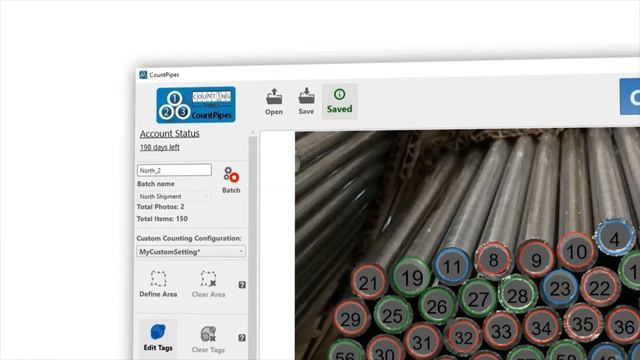640x360 pixels.
Task: Select pipe tag number 34
Action: (541, 327)
